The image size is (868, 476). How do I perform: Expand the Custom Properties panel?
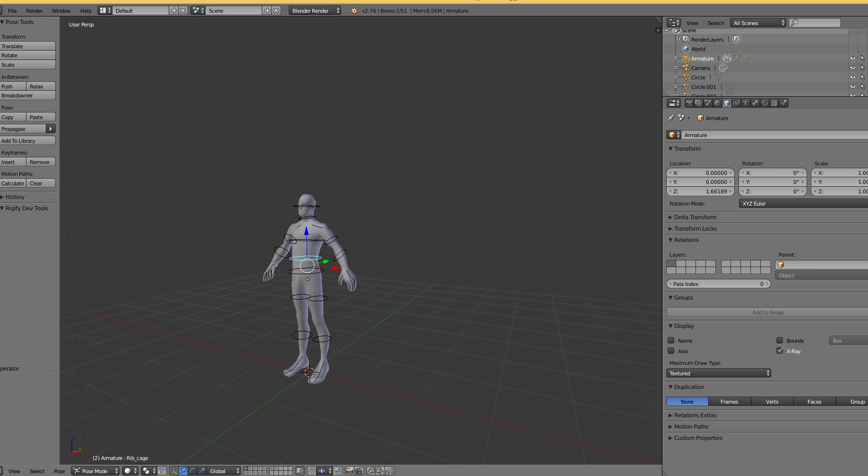click(x=698, y=438)
